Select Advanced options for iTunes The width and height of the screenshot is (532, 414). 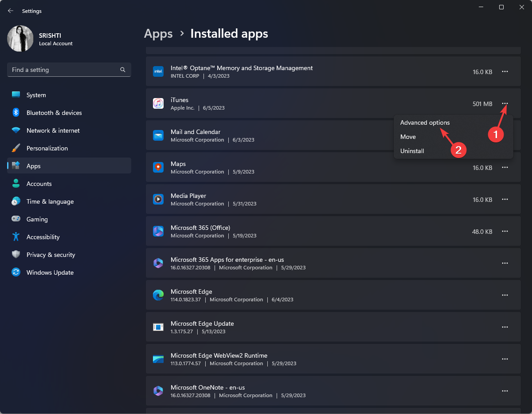(425, 122)
